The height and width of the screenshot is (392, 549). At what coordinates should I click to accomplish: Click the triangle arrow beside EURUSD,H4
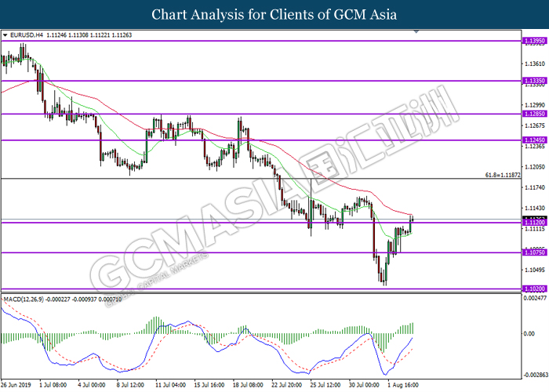5,35
